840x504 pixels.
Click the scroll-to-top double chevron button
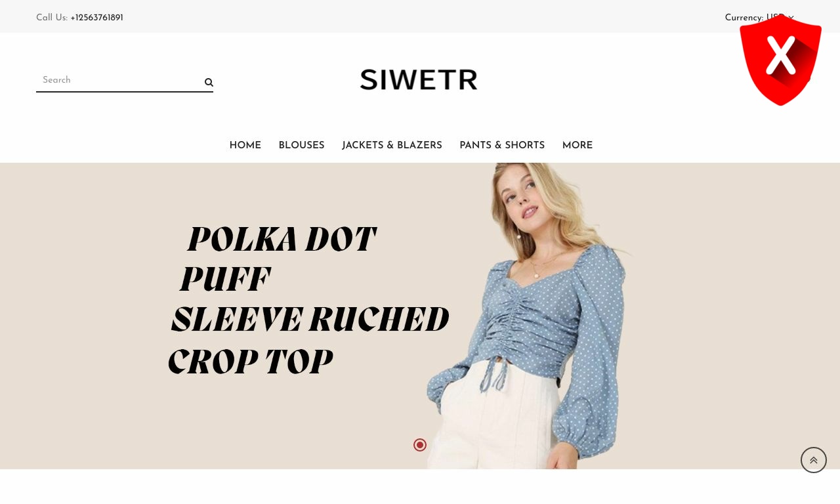coord(814,460)
